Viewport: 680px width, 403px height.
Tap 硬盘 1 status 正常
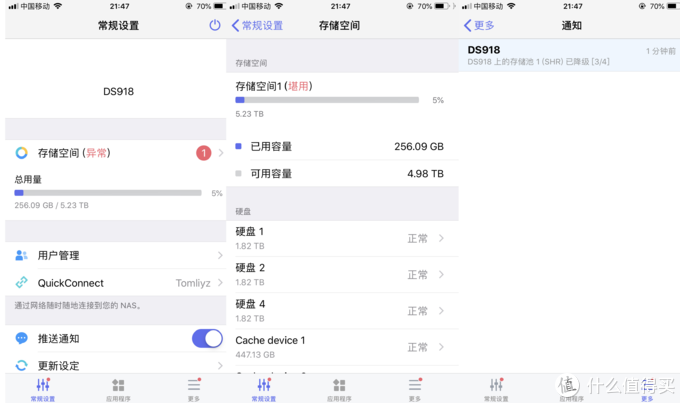point(417,238)
